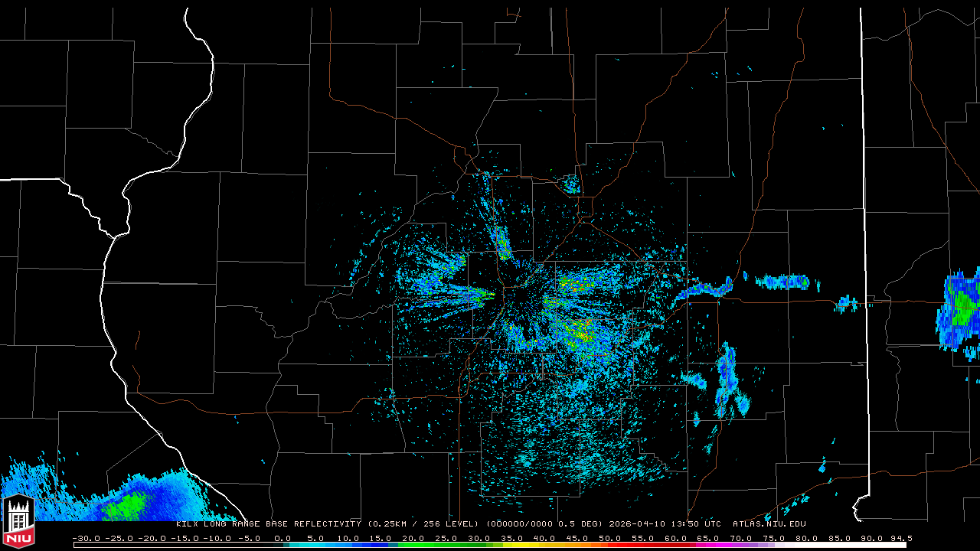Image resolution: width=980 pixels, height=551 pixels.
Task: Click the NIU castle logo
Action: pyautogui.click(x=18, y=522)
